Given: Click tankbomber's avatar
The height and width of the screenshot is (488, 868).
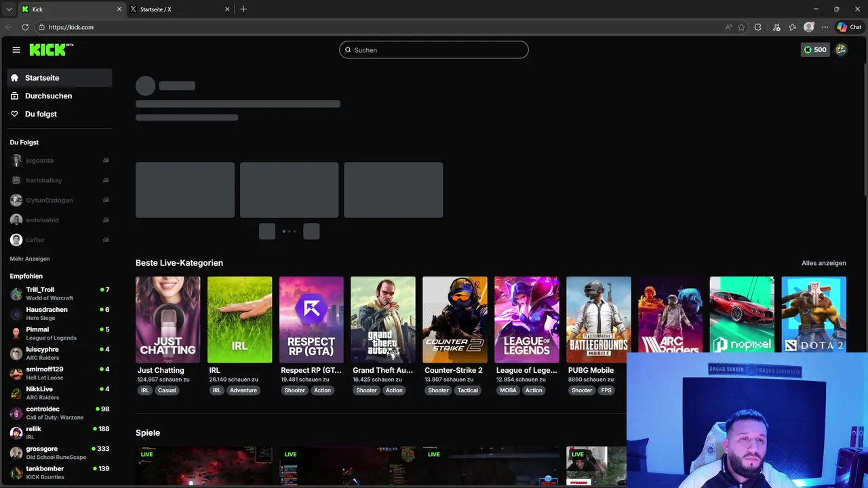Looking at the screenshot, I should click(16, 473).
